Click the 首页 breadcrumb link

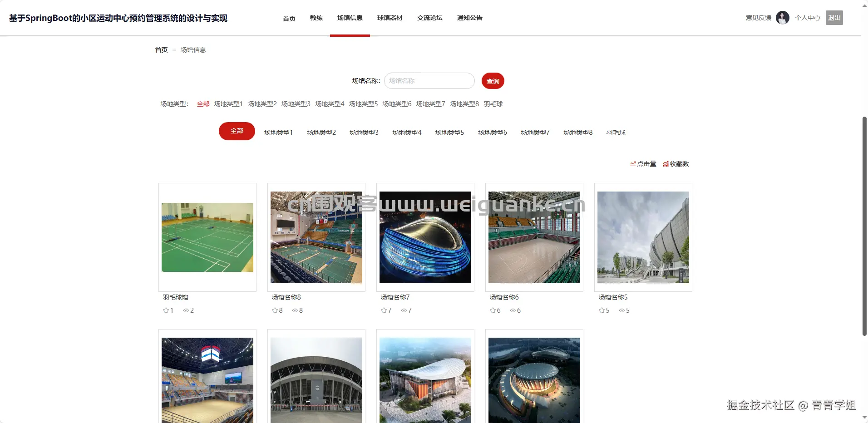[162, 50]
